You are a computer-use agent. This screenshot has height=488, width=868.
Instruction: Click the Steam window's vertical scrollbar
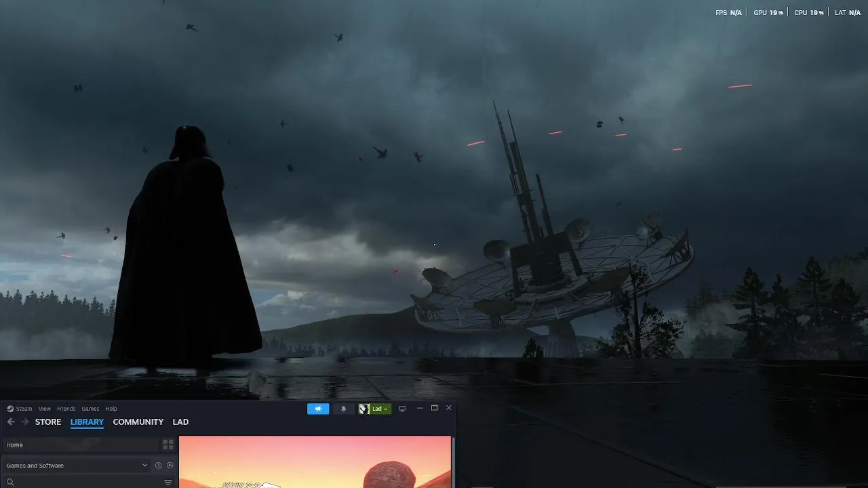point(453,462)
